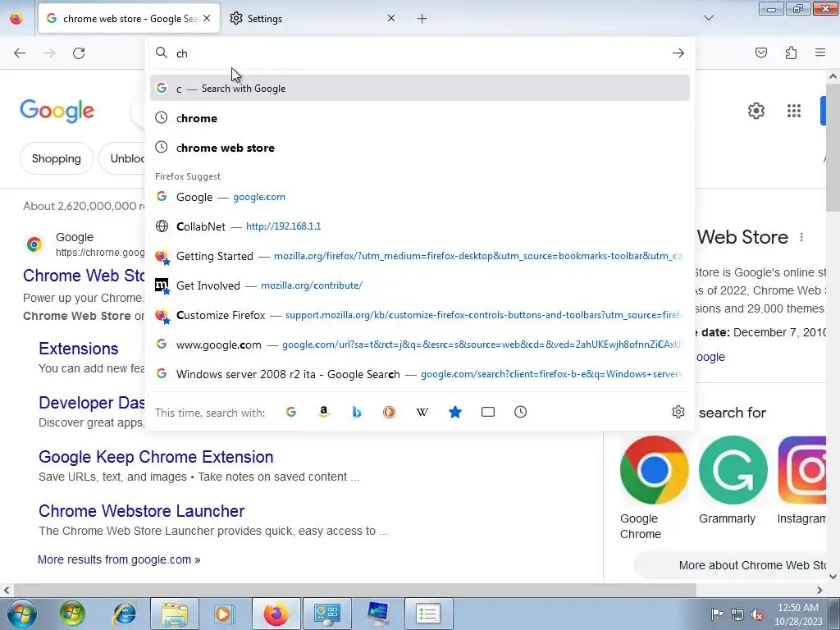Open Windows Media Player taskbar icon
This screenshot has width=840, height=630.
tap(224, 614)
